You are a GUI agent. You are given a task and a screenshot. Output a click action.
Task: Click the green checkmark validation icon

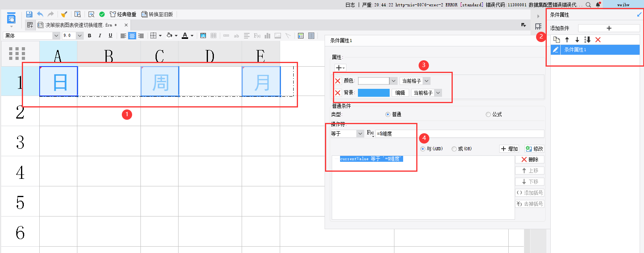click(102, 14)
